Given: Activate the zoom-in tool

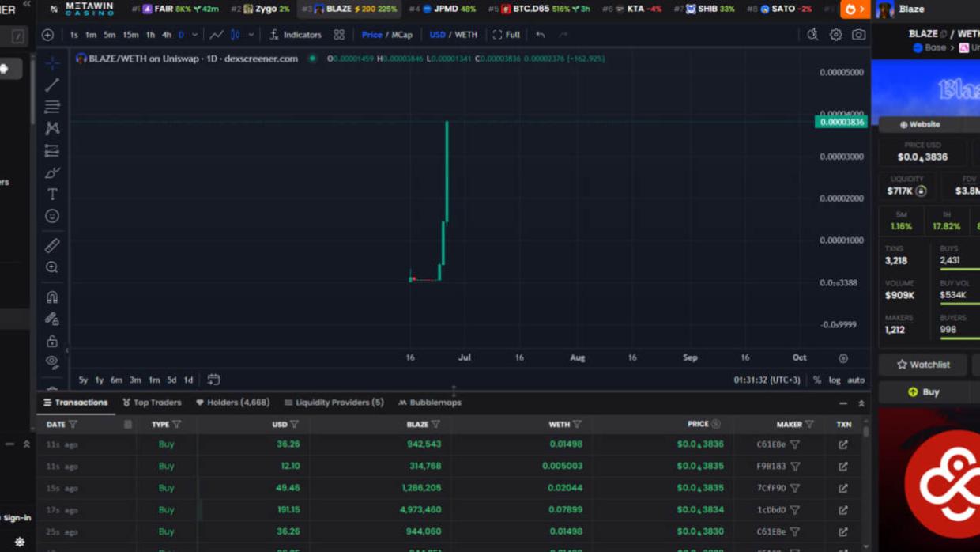Looking at the screenshot, I should [x=52, y=267].
